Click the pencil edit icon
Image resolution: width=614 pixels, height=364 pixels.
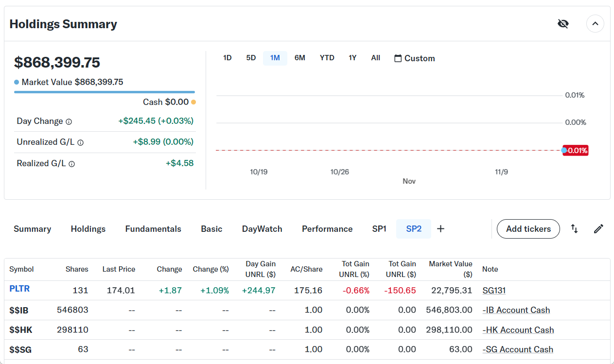pos(598,229)
